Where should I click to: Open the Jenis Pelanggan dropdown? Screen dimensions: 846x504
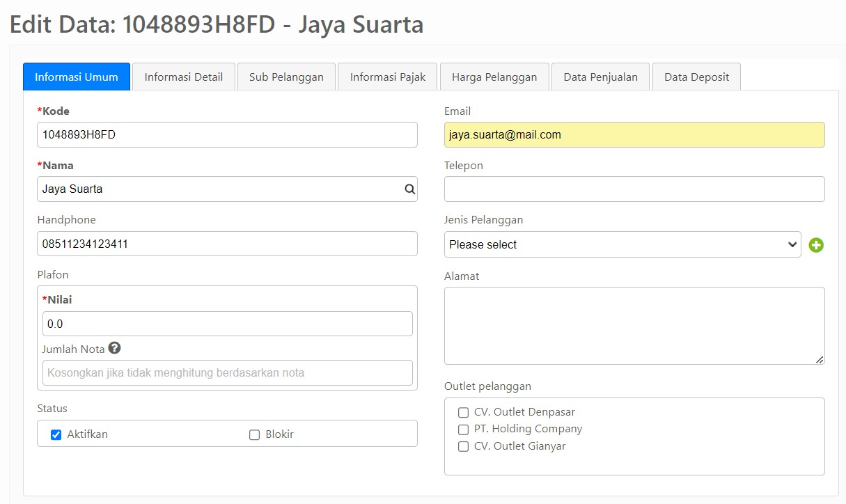(x=622, y=244)
